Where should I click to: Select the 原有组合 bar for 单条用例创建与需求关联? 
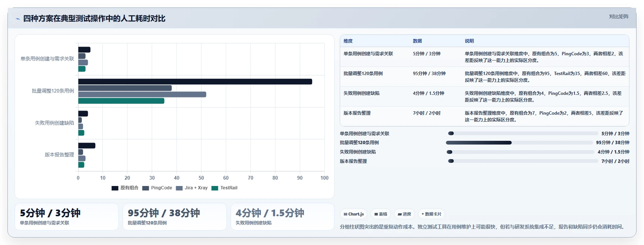click(x=84, y=50)
